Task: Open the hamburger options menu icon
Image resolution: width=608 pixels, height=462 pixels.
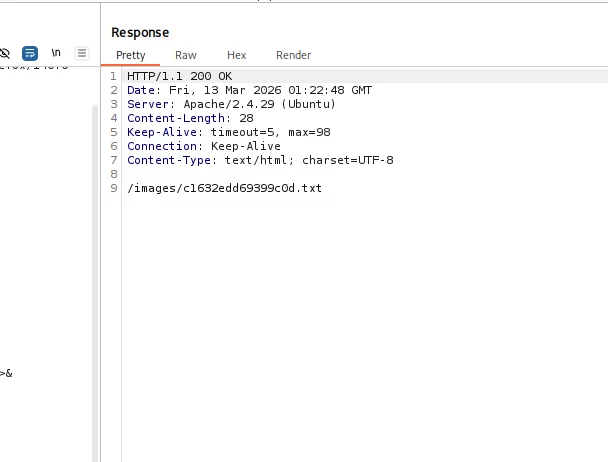Action: click(82, 53)
